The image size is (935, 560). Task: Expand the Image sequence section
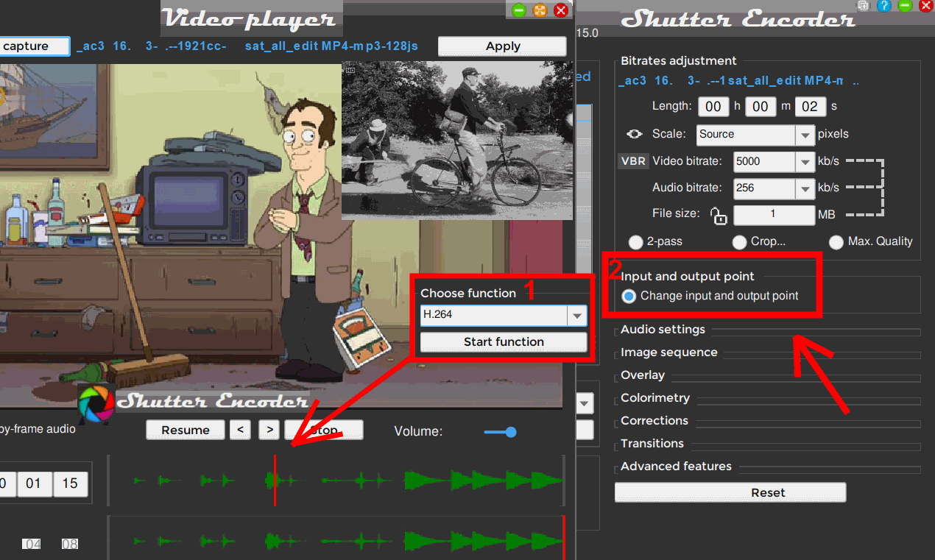click(668, 352)
